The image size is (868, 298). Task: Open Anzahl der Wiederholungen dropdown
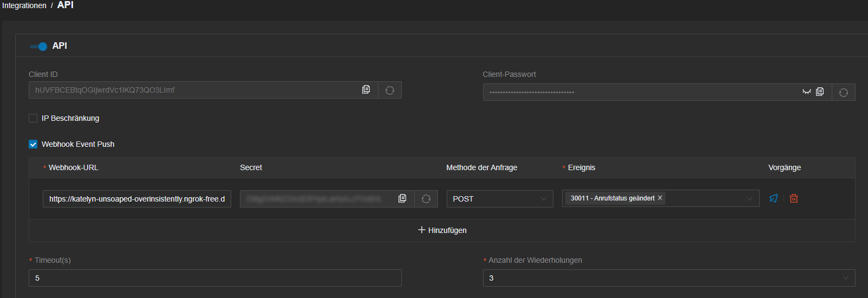point(669,278)
